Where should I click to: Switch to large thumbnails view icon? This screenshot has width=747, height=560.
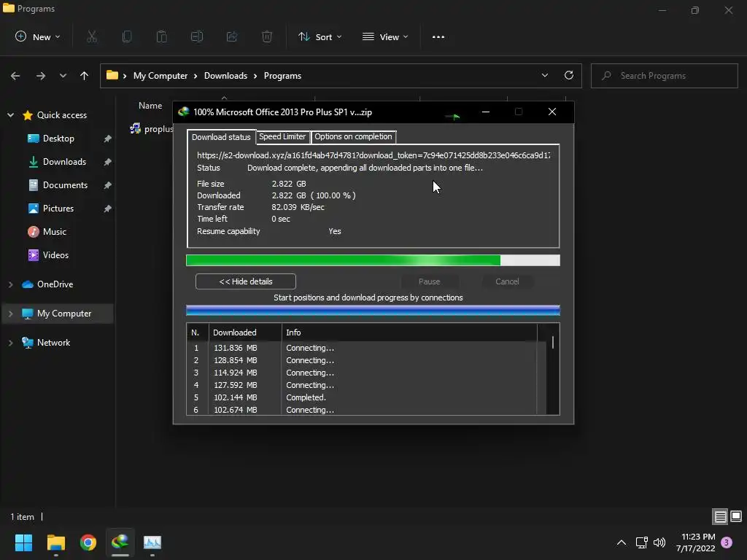(736, 516)
